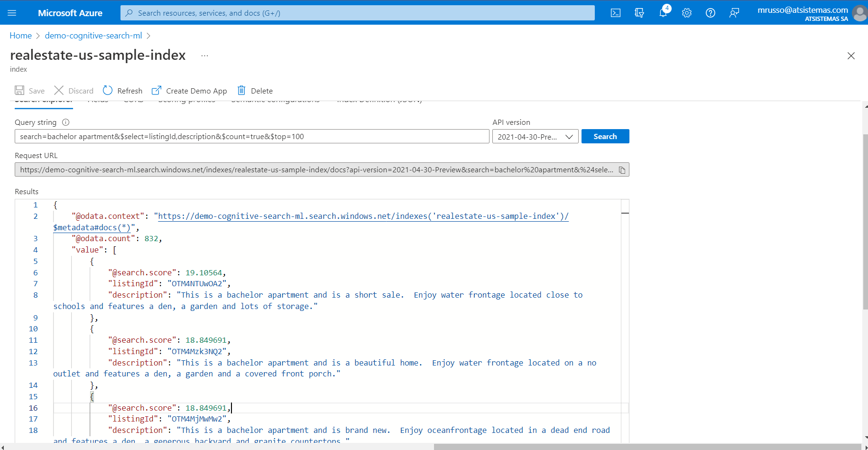Click the Delete label in toolbar
Screen dimensions: 868x450
click(x=262, y=91)
